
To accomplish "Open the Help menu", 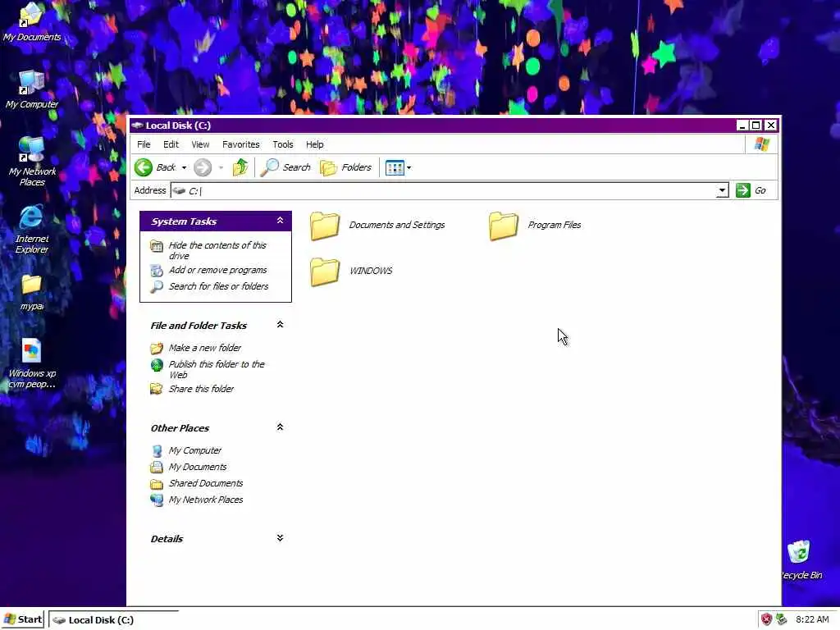I will 314,144.
